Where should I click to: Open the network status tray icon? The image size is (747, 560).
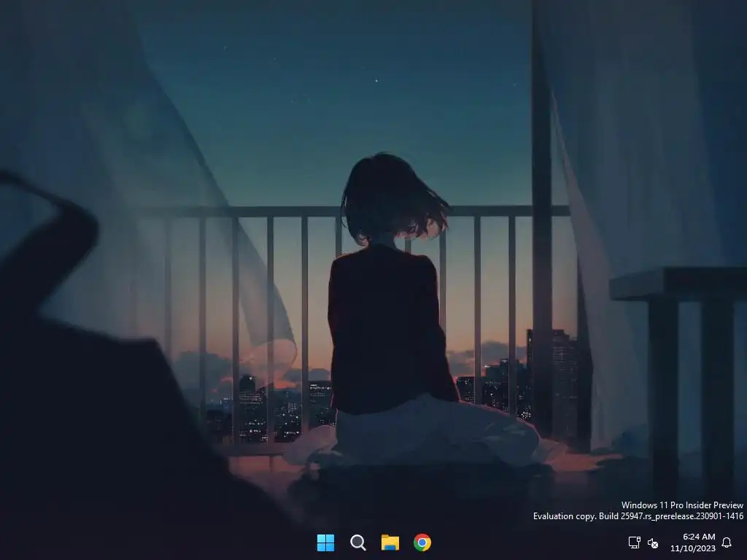pyautogui.click(x=634, y=542)
